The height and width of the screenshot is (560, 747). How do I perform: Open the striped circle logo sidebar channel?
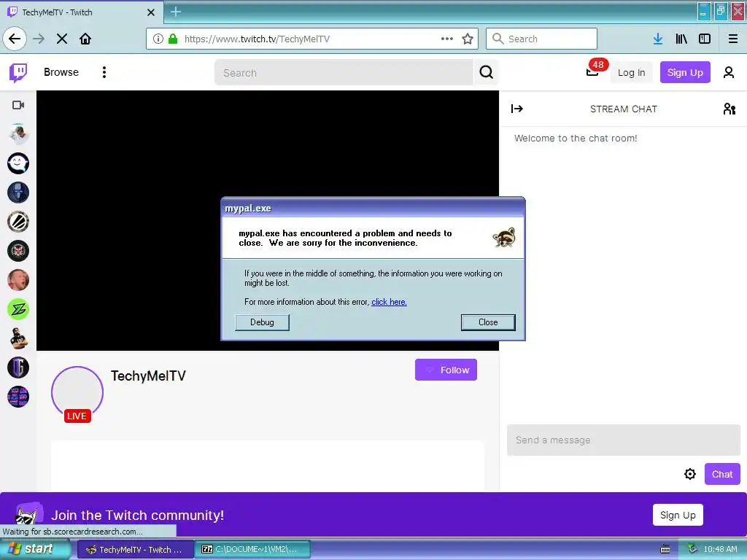tap(18, 222)
